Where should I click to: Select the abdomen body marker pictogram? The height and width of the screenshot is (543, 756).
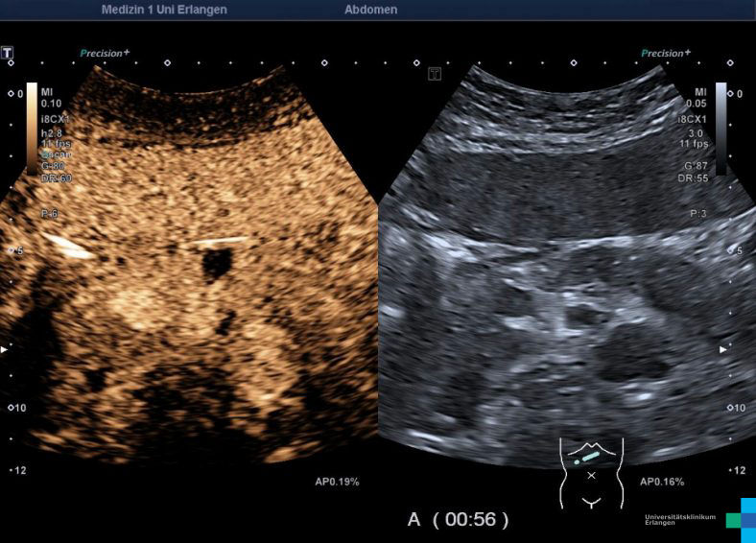pyautogui.click(x=591, y=473)
